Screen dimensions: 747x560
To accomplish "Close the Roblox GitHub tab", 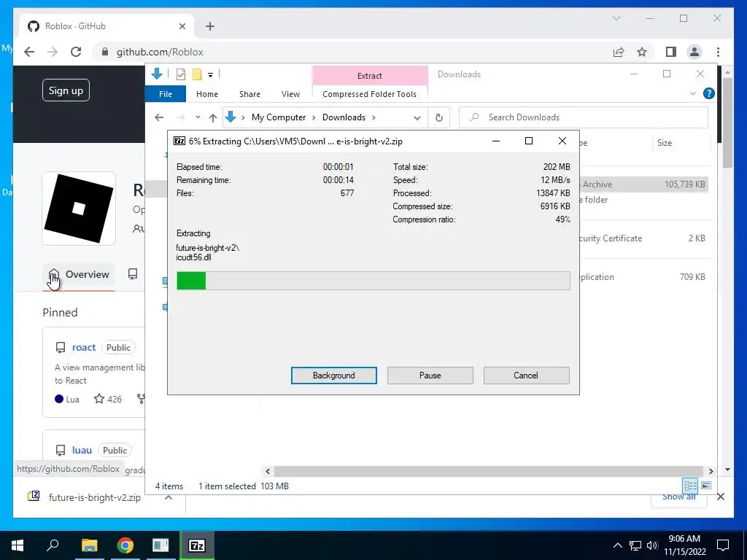I will tap(182, 26).
